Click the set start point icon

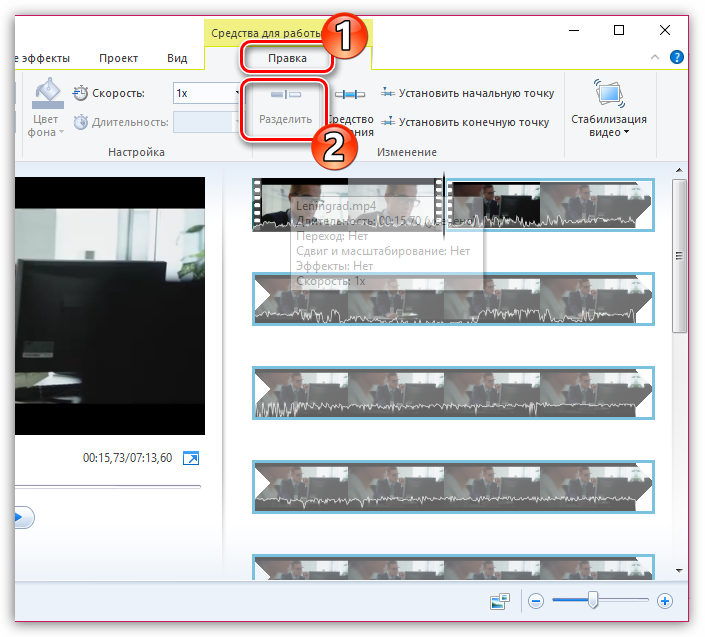pyautogui.click(x=388, y=93)
